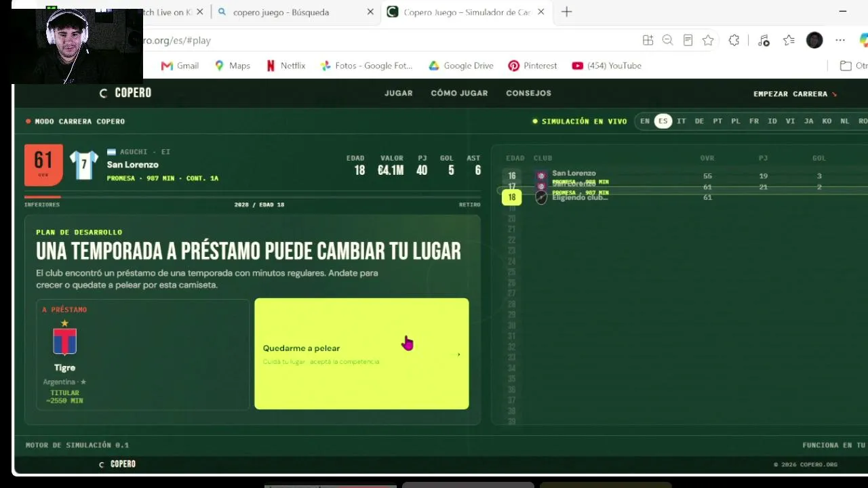Switch language to ID
Screen dimensions: 868x488
tap(772, 121)
